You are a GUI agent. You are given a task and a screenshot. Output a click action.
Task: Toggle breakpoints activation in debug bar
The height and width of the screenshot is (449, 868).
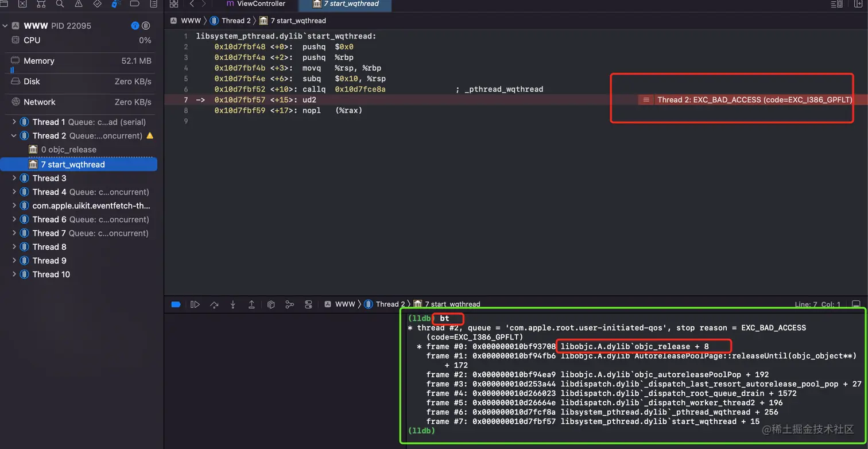click(x=176, y=304)
